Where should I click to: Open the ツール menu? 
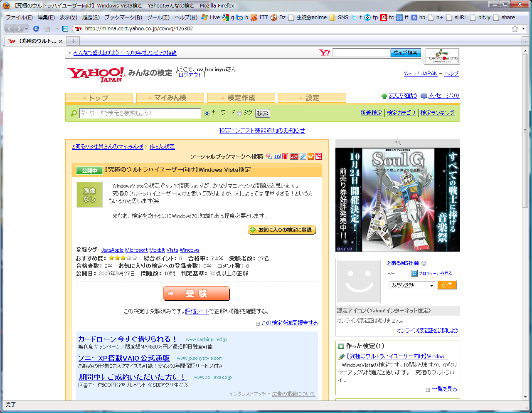click(x=158, y=17)
